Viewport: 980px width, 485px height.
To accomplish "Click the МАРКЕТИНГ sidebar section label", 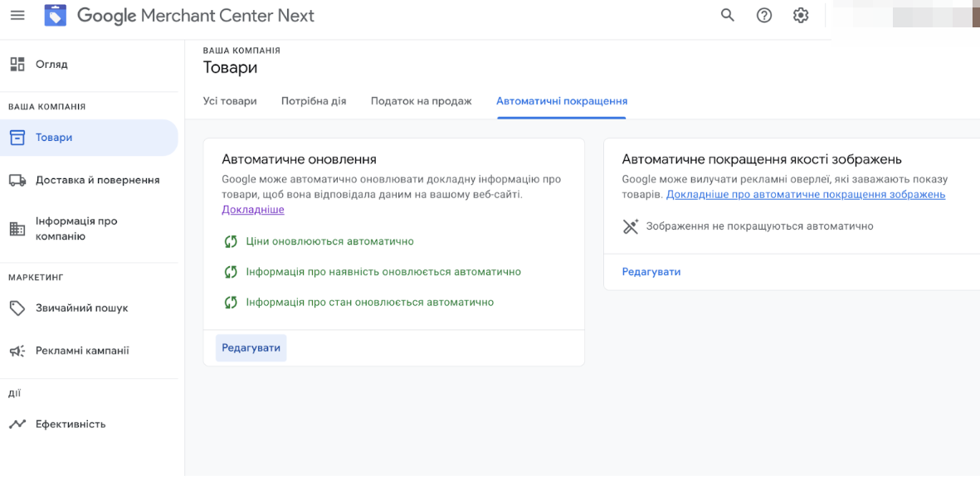I will 37,277.
